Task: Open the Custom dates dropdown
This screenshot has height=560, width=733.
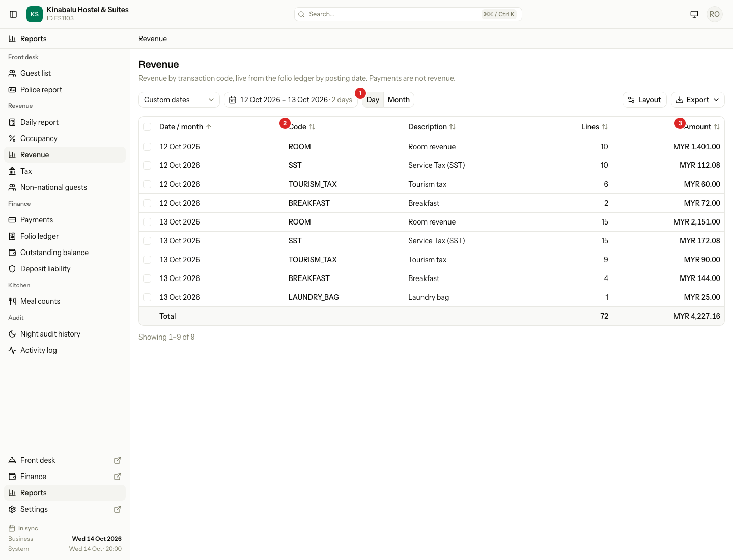Action: click(x=179, y=100)
